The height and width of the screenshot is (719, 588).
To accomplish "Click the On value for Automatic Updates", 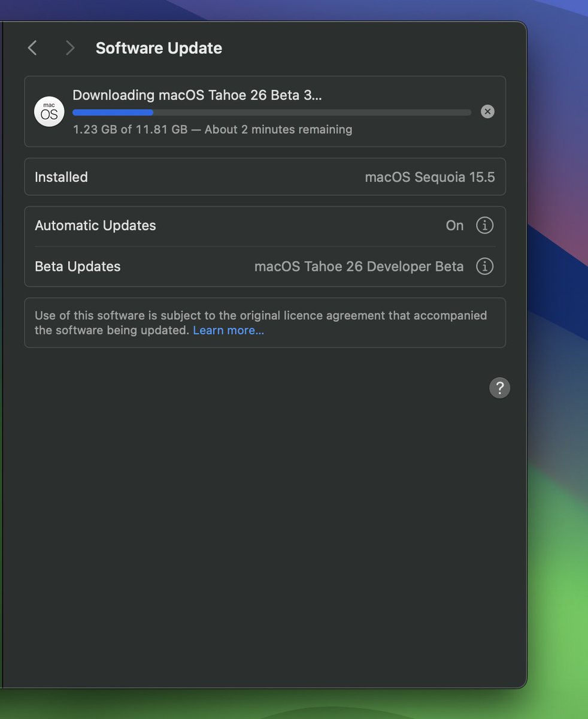I will coord(454,225).
